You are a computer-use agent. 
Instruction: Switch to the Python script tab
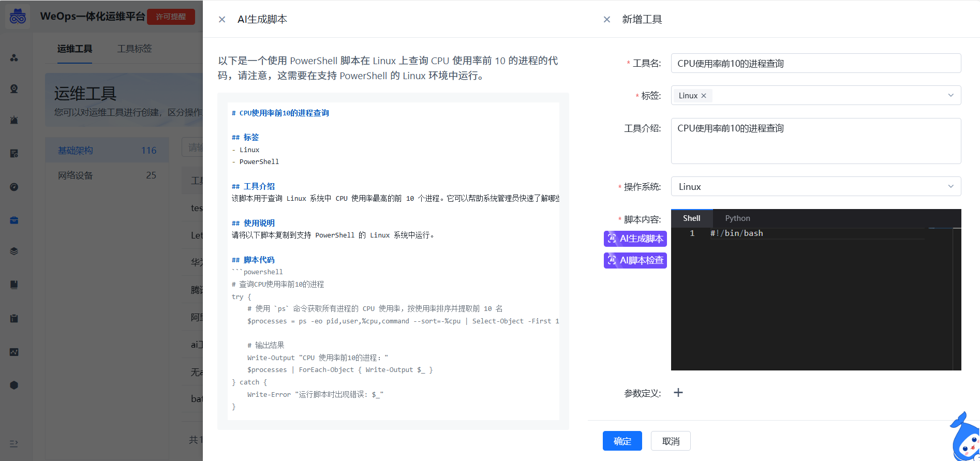[x=737, y=218]
